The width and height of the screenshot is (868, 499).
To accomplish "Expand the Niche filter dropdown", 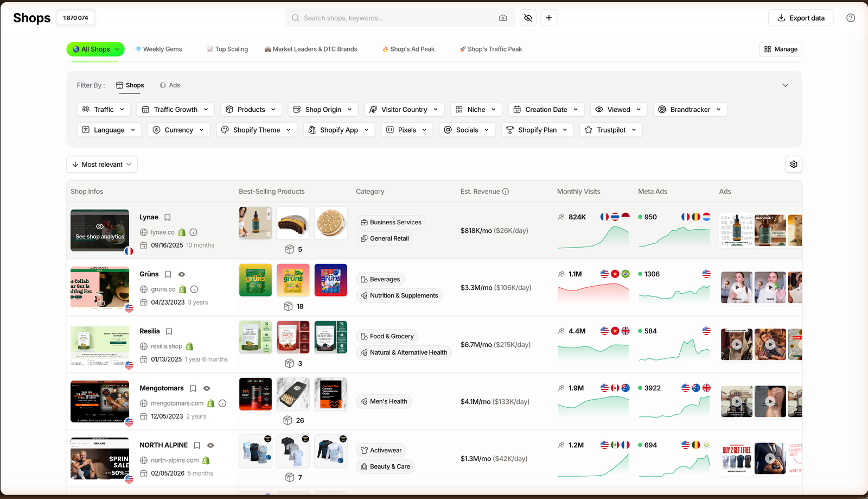I will 476,109.
